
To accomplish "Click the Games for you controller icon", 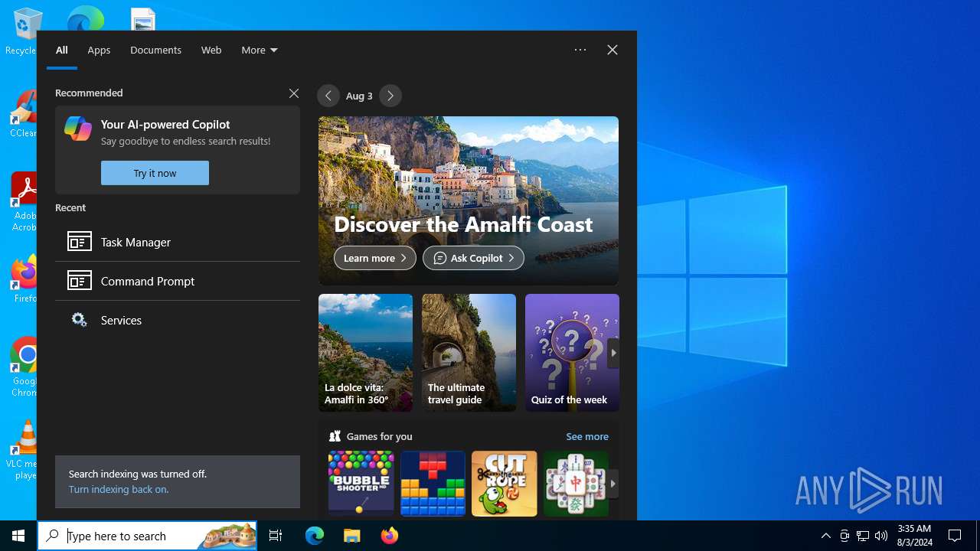I will point(335,436).
